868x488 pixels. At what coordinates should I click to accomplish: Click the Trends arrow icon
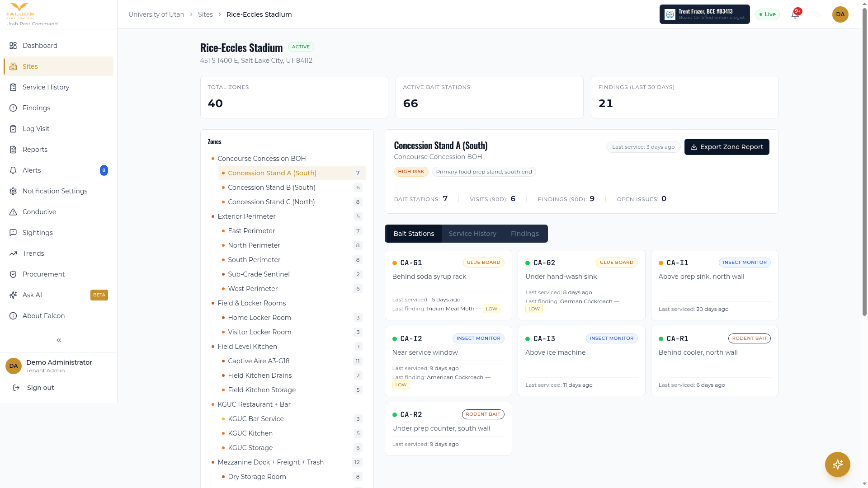click(13, 253)
